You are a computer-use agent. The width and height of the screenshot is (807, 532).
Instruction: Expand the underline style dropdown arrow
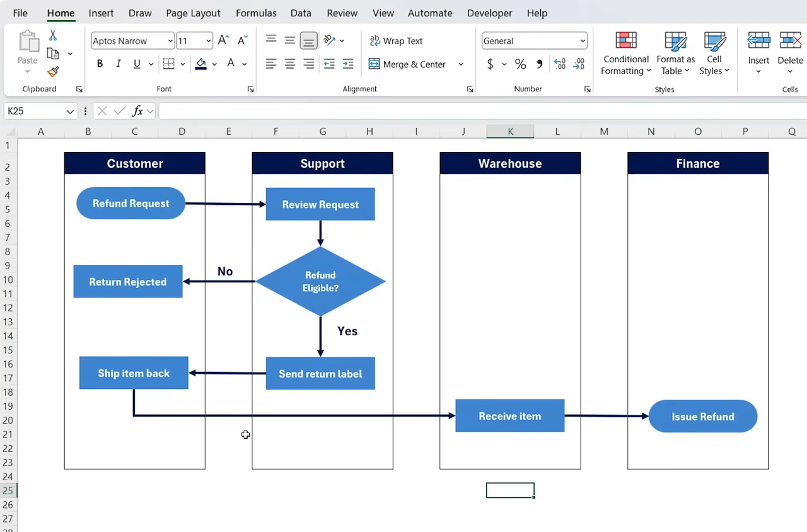pos(151,64)
